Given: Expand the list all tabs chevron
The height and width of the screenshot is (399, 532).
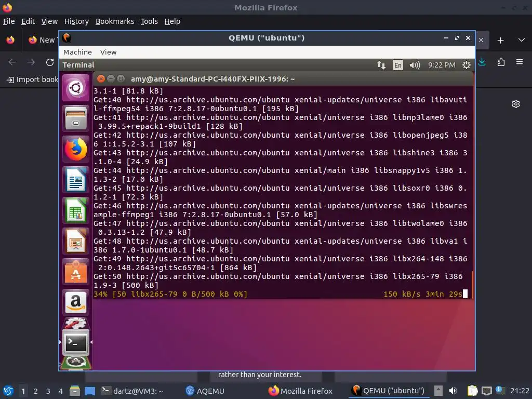Looking at the screenshot, I should click(x=522, y=40).
